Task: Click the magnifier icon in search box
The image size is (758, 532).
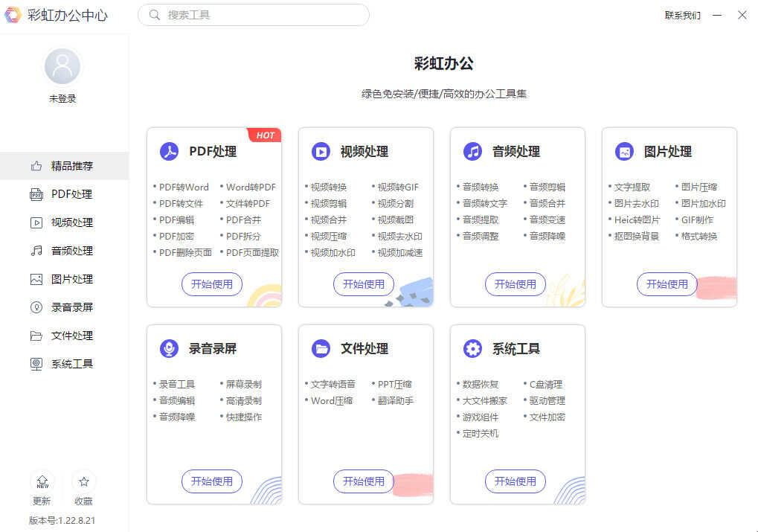Action: tap(154, 15)
